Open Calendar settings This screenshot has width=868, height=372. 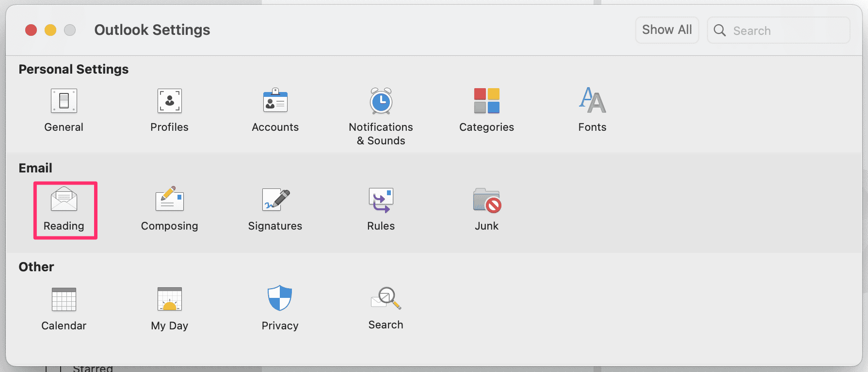tap(64, 309)
